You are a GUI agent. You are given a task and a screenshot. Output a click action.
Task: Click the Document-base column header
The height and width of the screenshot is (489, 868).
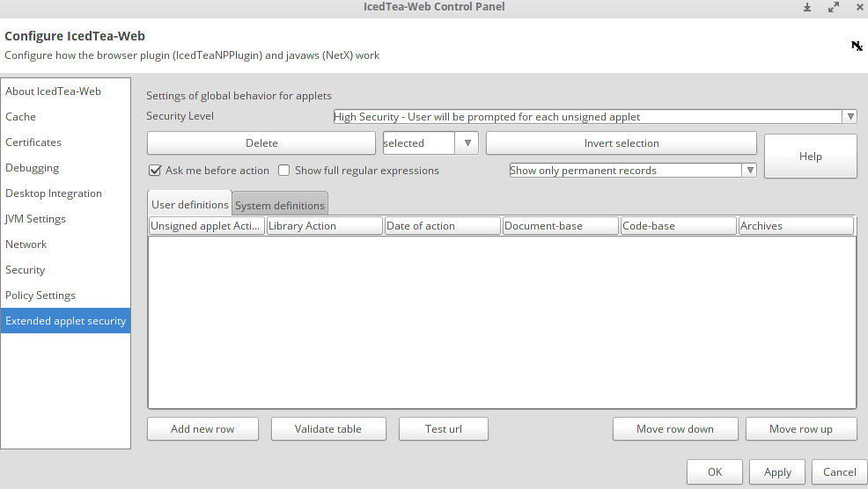coord(561,226)
